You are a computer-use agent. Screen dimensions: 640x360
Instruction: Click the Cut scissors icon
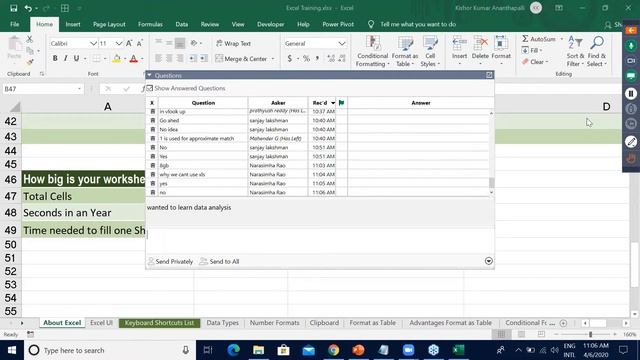click(29, 40)
